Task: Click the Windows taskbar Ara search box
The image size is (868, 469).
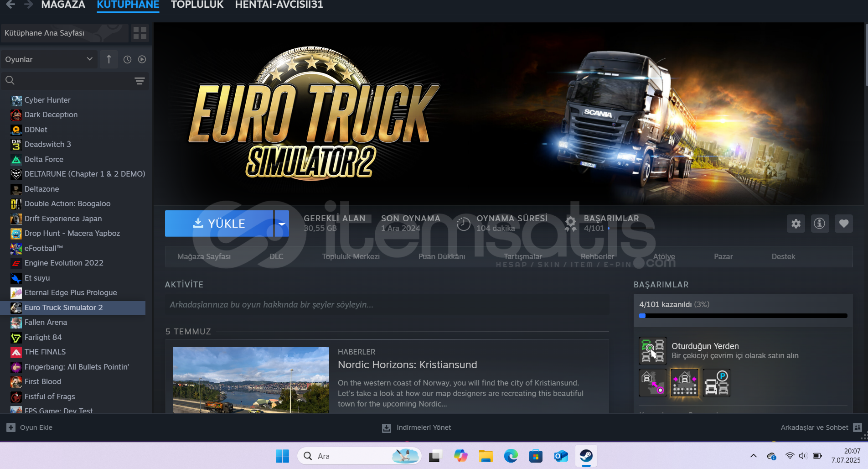Action: pos(359,456)
